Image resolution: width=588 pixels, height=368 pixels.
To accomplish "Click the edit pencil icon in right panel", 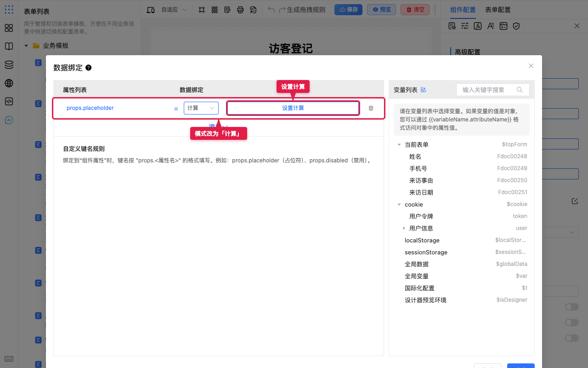I will click(575, 201).
